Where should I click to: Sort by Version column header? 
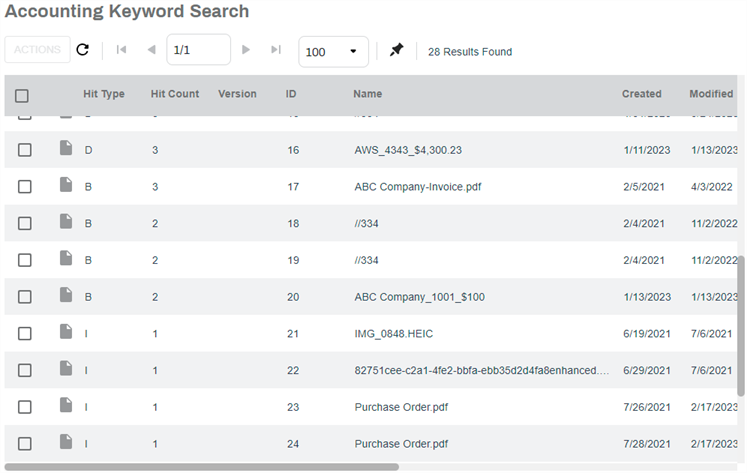(x=237, y=94)
